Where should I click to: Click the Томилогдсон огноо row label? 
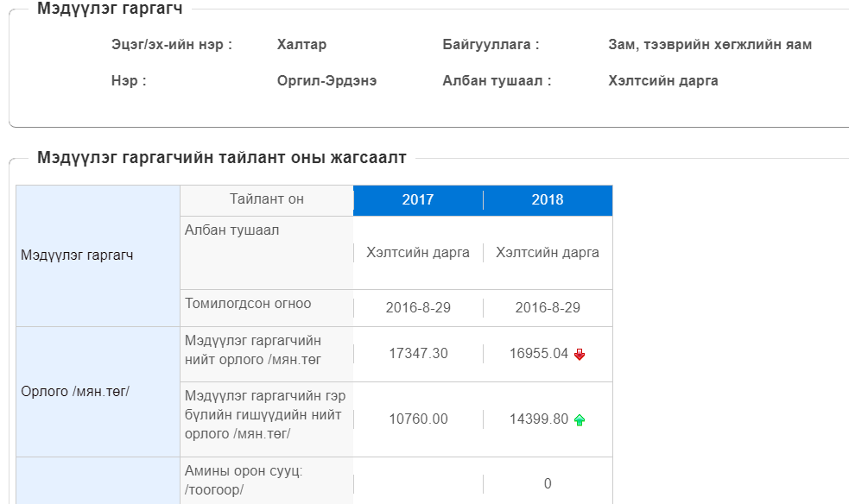click(x=248, y=304)
